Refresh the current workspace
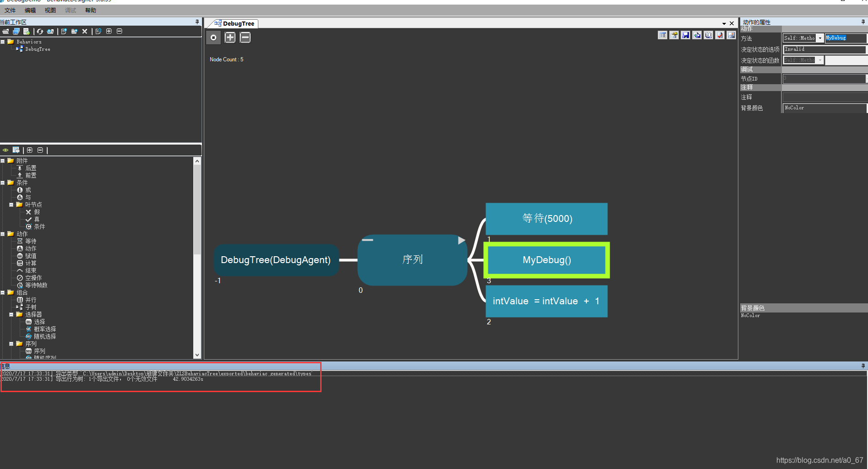The height and width of the screenshot is (469, 868). (x=40, y=31)
